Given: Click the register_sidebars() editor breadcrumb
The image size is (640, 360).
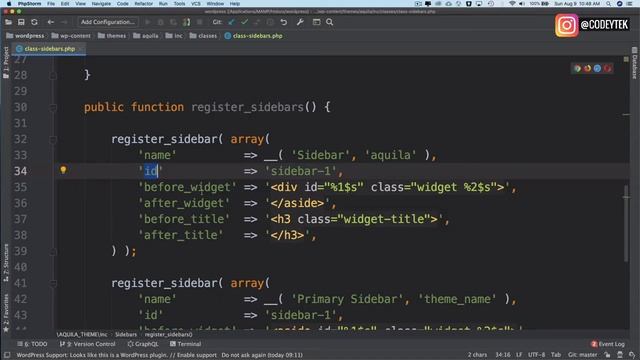Looking at the screenshot, I should tap(168, 335).
